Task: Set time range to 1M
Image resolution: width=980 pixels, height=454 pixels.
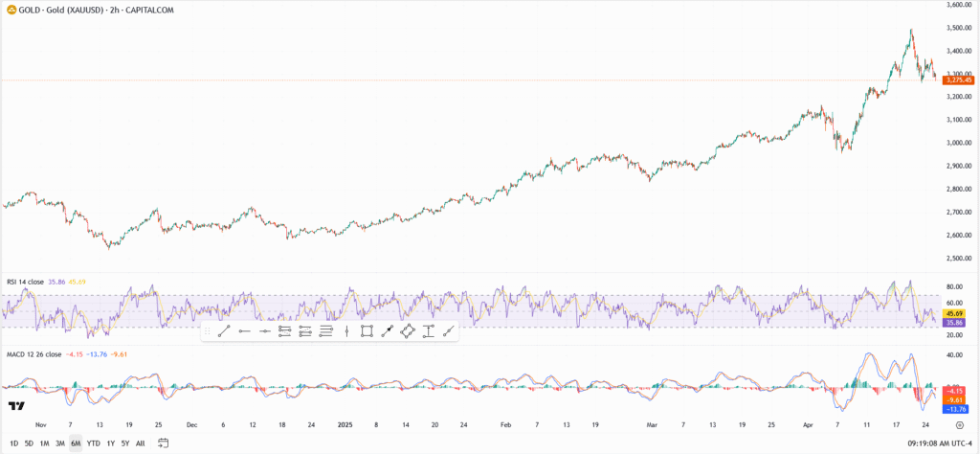Action: pos(44,443)
